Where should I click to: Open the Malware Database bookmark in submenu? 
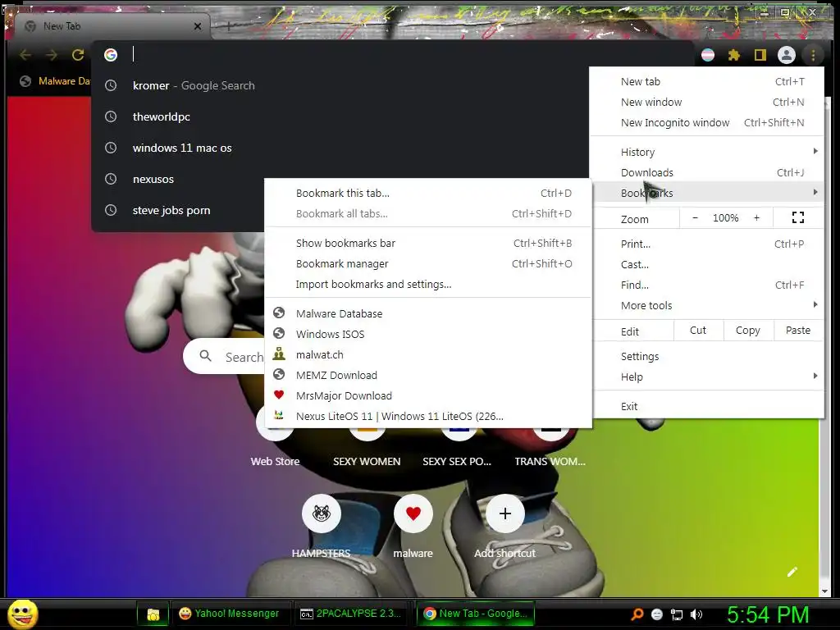click(x=428, y=313)
